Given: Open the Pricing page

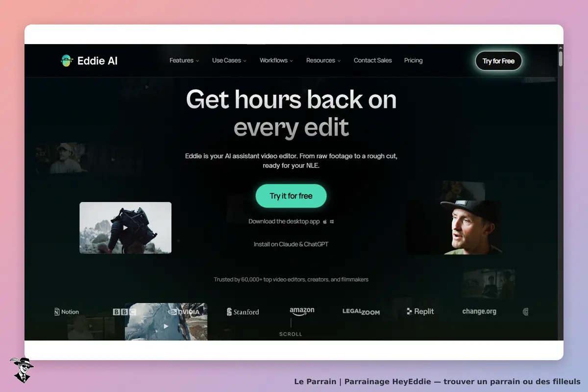Looking at the screenshot, I should click(414, 60).
